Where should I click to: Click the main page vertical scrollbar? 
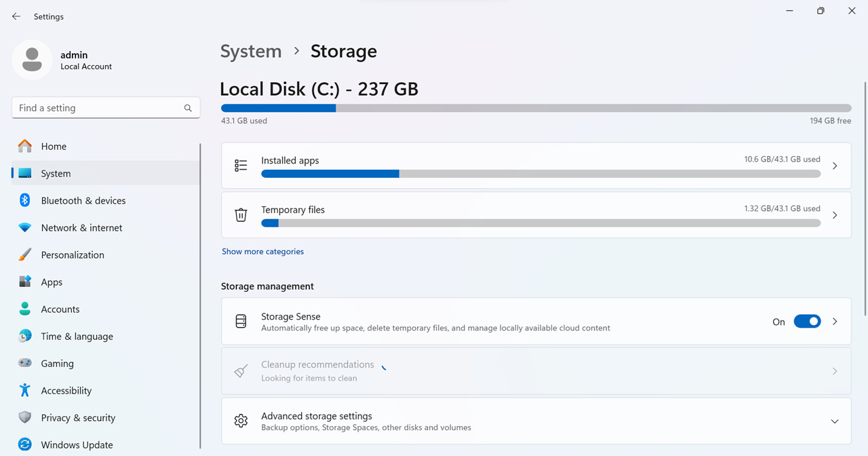pyautogui.click(x=865, y=199)
